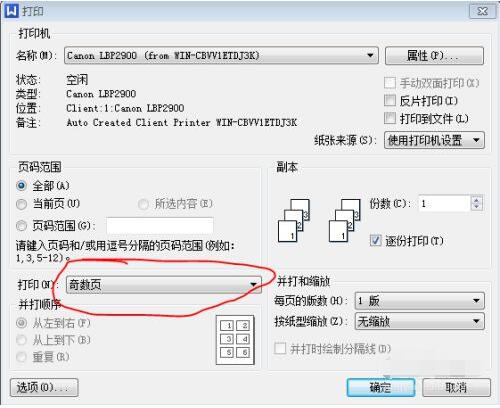Viewport: 500px width, 408px height.
Task: Increase the copies count with up arrow
Action: [476, 199]
